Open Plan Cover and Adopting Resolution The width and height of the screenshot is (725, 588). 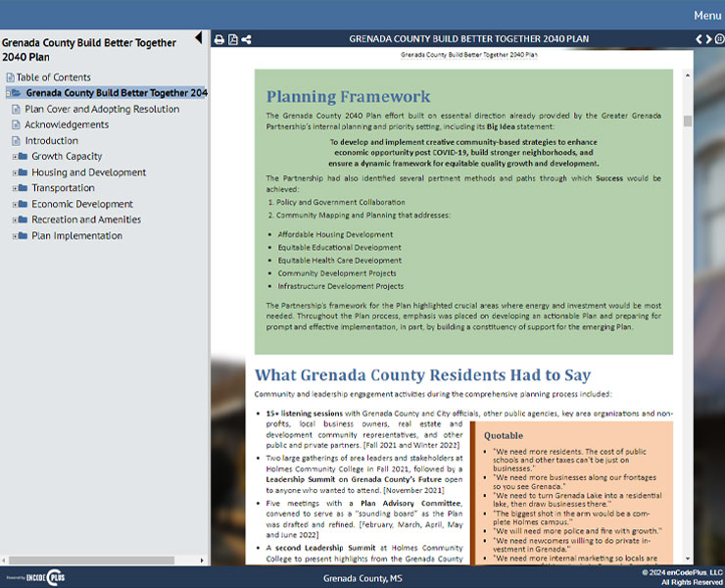coord(102,109)
